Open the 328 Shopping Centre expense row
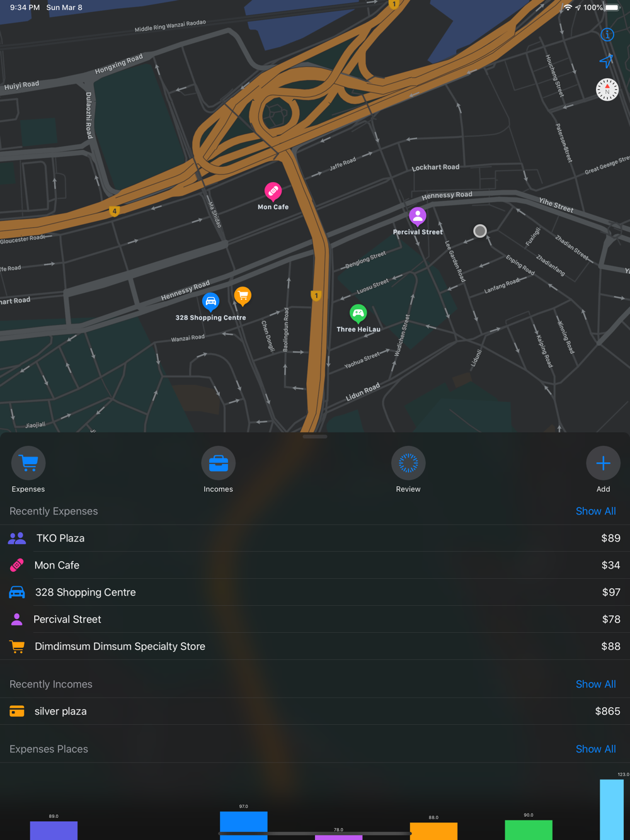The height and width of the screenshot is (840, 630). [x=315, y=593]
